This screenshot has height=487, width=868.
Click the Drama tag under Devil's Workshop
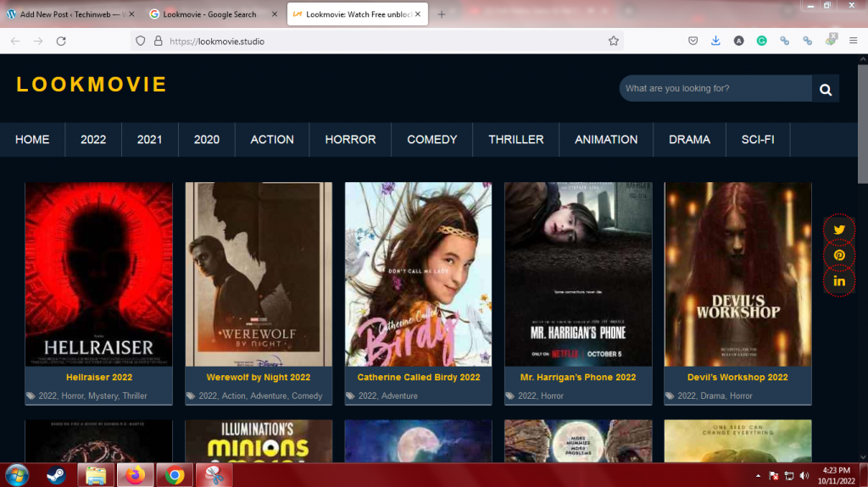coord(712,396)
